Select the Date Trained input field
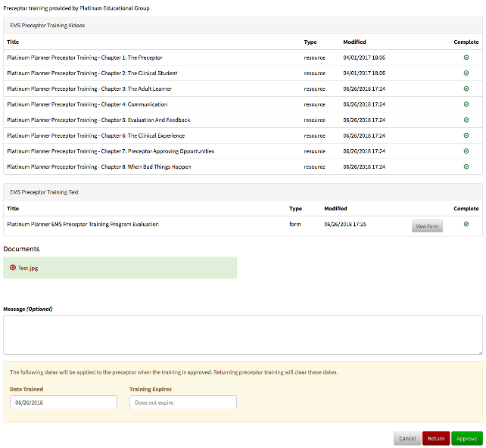 pos(64,403)
